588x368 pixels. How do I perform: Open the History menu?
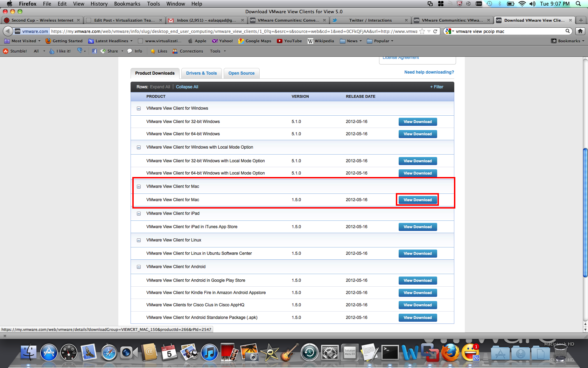coord(99,4)
